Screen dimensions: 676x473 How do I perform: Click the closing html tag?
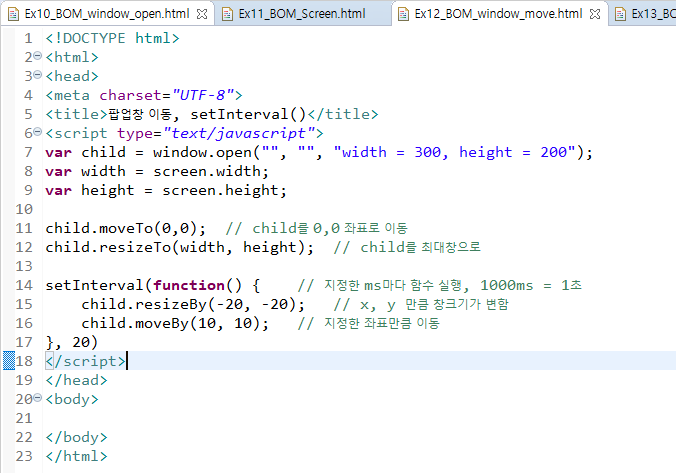[76, 456]
